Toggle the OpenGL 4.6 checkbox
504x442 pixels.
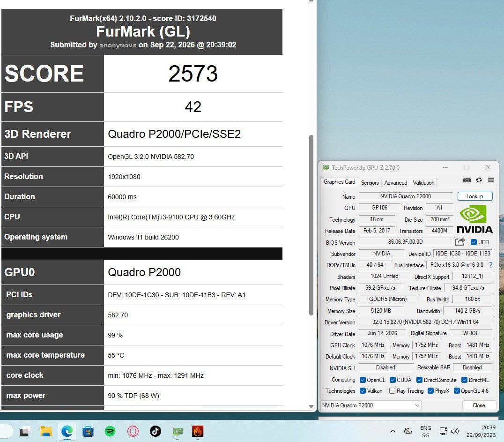point(457,391)
